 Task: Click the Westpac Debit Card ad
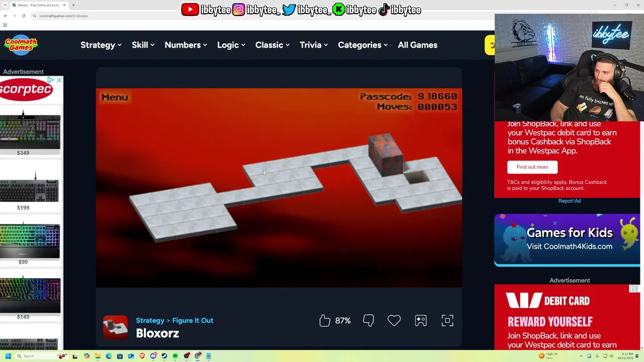(567, 318)
